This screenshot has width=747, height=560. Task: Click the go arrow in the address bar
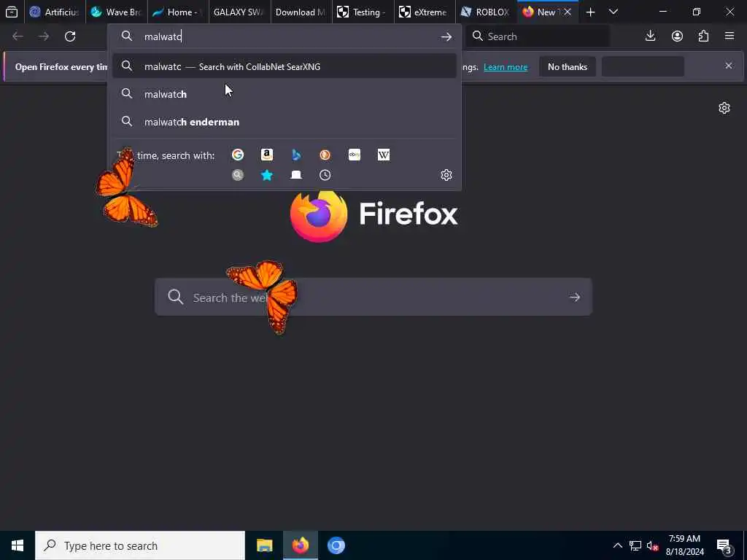coord(446,36)
